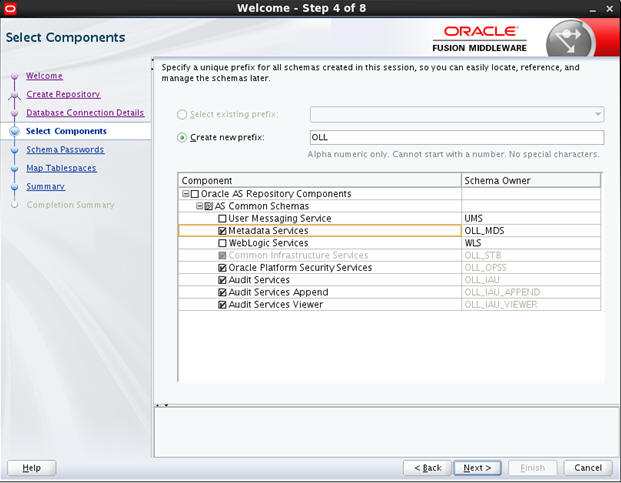The width and height of the screenshot is (621, 483).
Task: Collapse Oracle AS Repository Components tree node
Action: (185, 194)
